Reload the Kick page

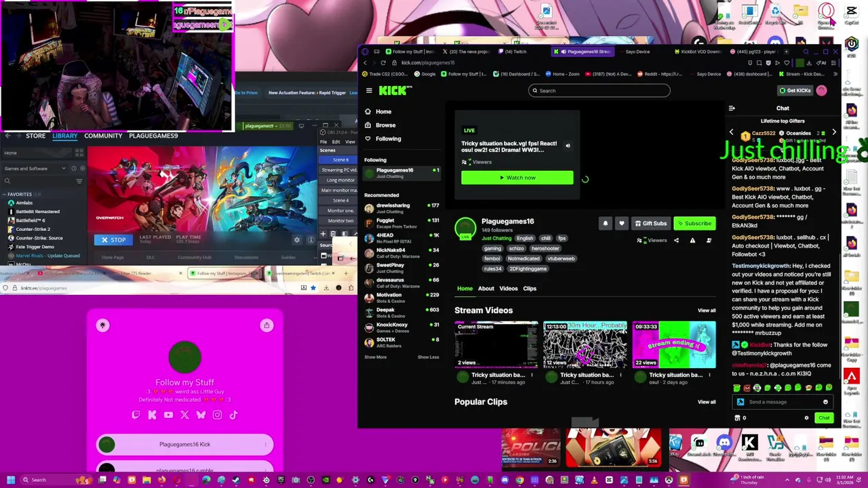click(x=383, y=62)
